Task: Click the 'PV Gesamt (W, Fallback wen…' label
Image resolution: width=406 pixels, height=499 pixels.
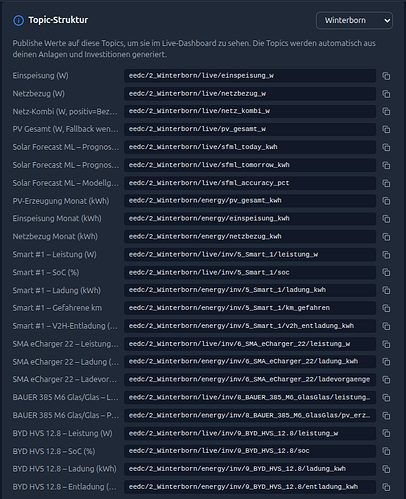Action: 65,129
